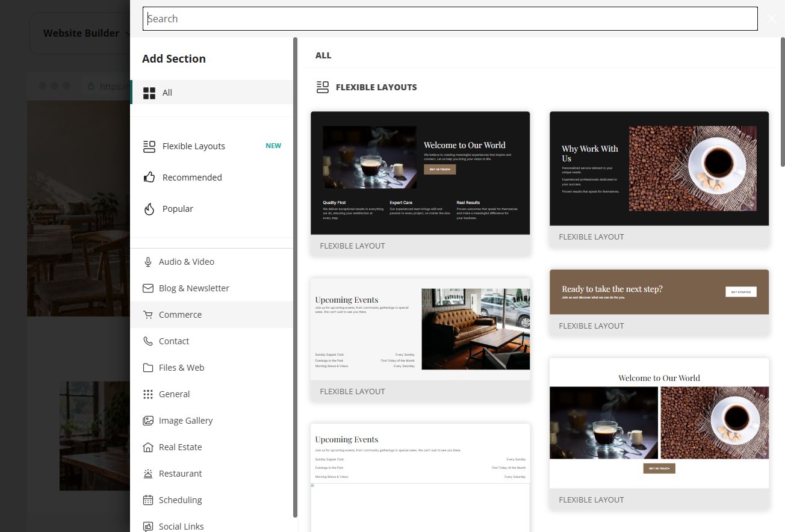This screenshot has width=785, height=532.
Task: Choose the Scheduling category
Action: (x=211, y=500)
